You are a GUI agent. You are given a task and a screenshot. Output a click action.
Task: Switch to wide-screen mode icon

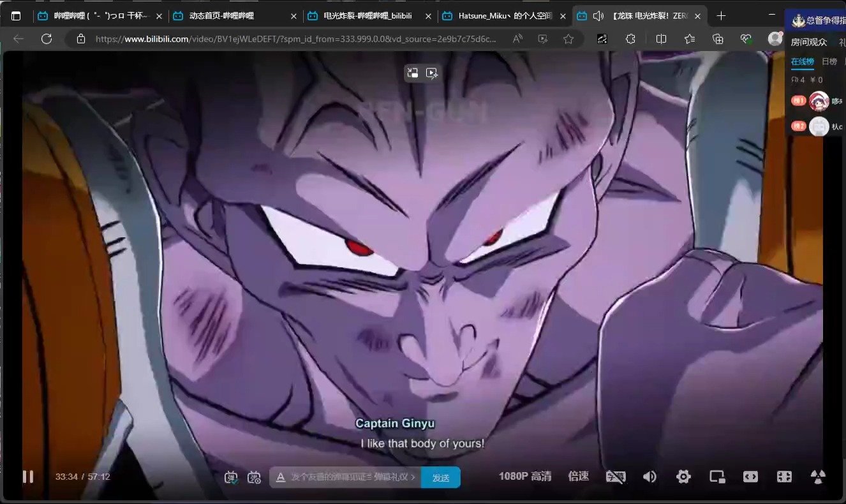pyautogui.click(x=751, y=477)
